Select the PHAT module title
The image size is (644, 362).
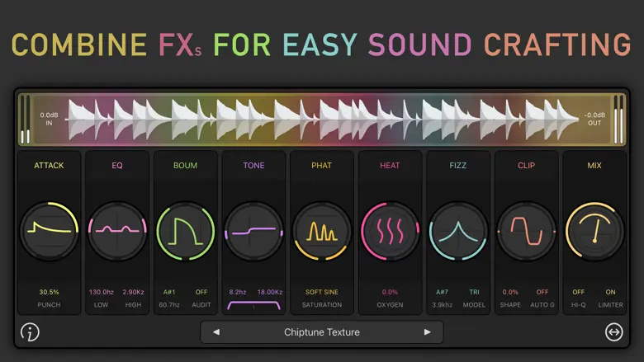coord(322,165)
